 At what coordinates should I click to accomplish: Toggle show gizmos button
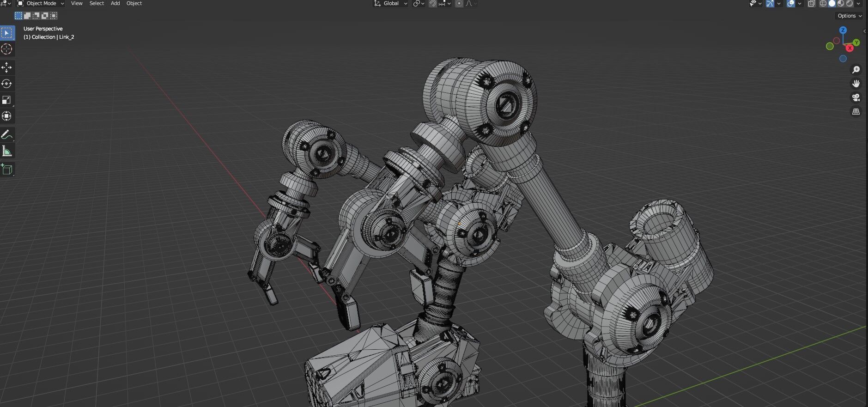click(x=770, y=3)
